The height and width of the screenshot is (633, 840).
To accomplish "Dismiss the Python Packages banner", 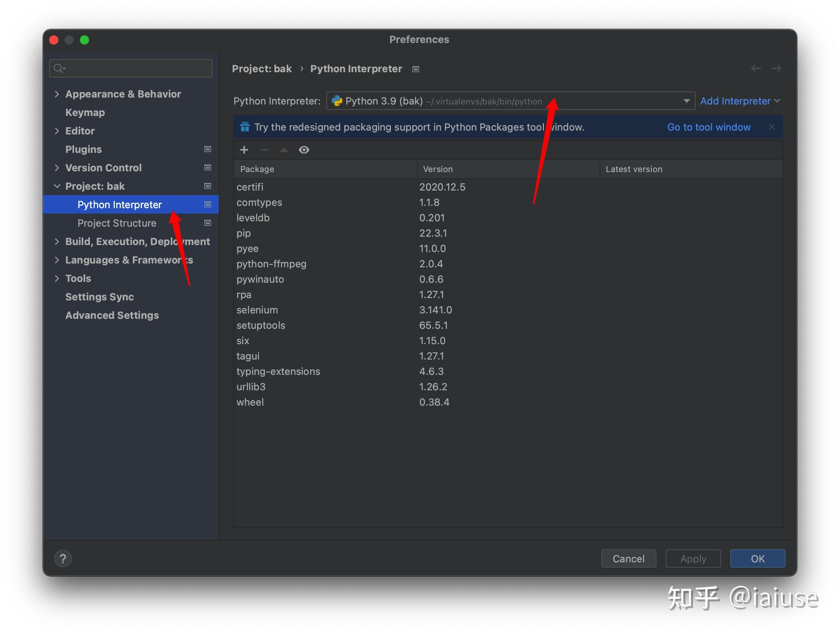I will [772, 127].
